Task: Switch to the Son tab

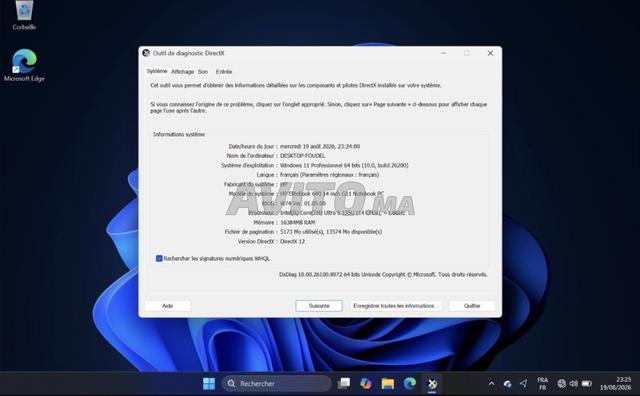Action: point(203,72)
